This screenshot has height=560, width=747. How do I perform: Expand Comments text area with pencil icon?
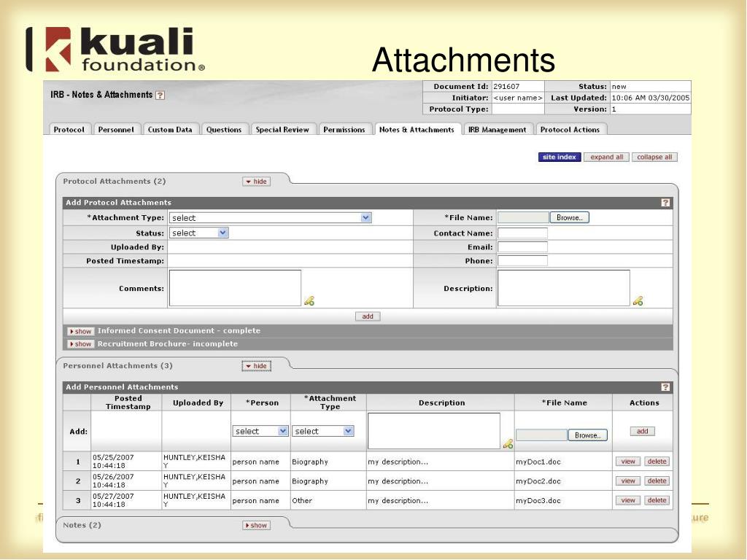point(309,301)
